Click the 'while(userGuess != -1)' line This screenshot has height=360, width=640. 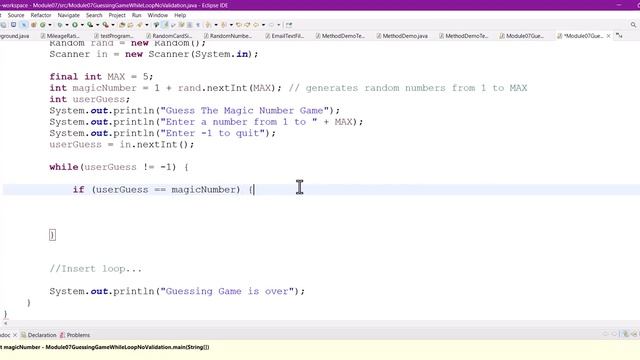coord(119,167)
